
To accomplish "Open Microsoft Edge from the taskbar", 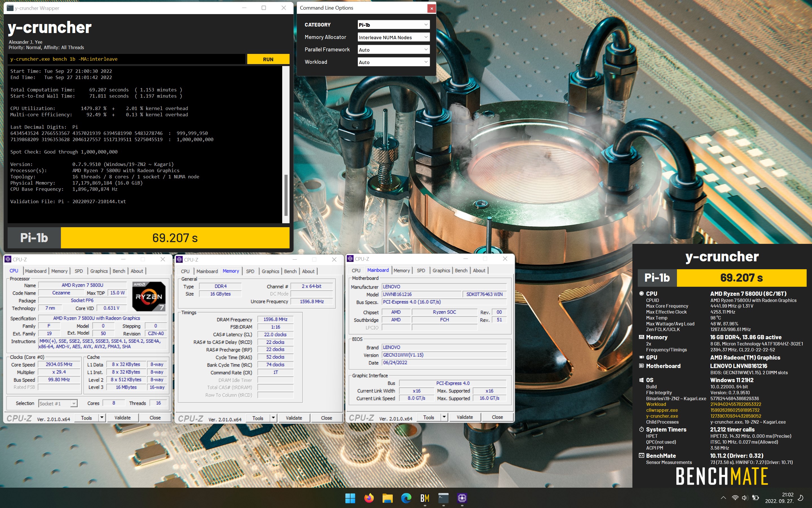I will pos(406,498).
